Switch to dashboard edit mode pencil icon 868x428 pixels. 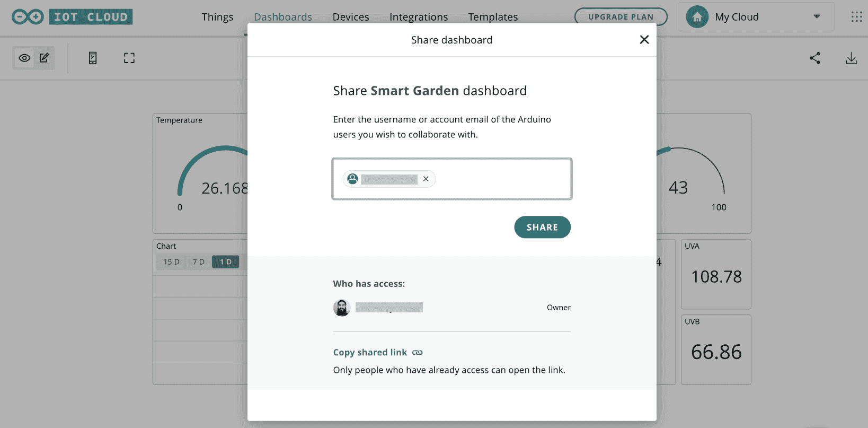[x=45, y=58]
